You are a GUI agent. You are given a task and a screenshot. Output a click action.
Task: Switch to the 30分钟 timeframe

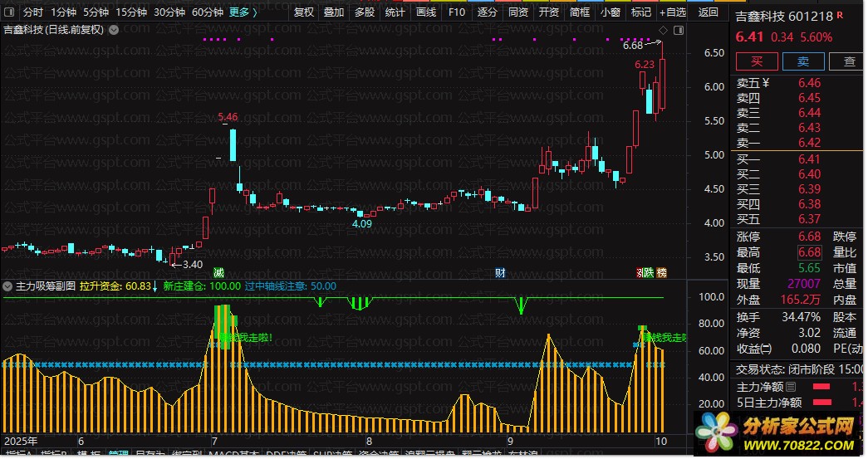click(x=169, y=12)
